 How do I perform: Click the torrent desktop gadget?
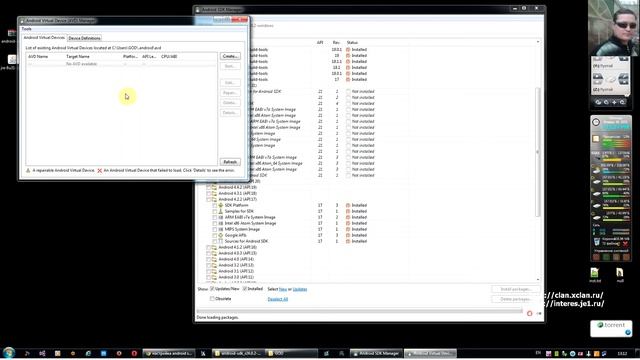pos(611,329)
